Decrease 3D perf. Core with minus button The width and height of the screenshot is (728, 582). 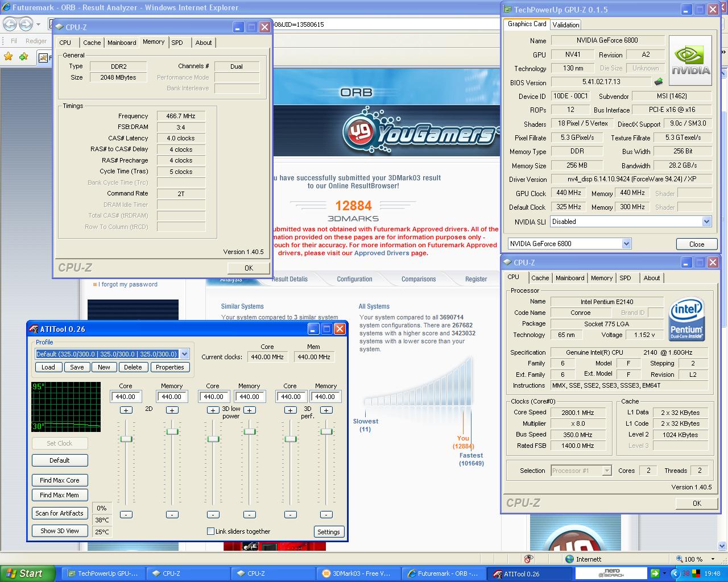tap(290, 514)
